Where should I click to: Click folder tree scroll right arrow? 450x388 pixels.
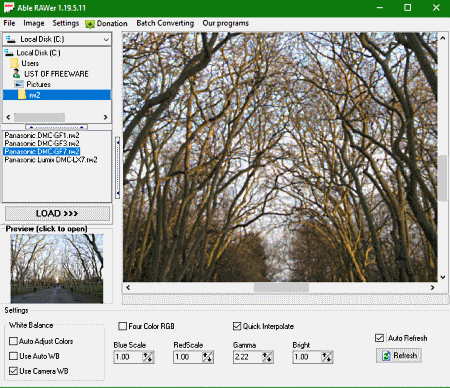(105, 117)
